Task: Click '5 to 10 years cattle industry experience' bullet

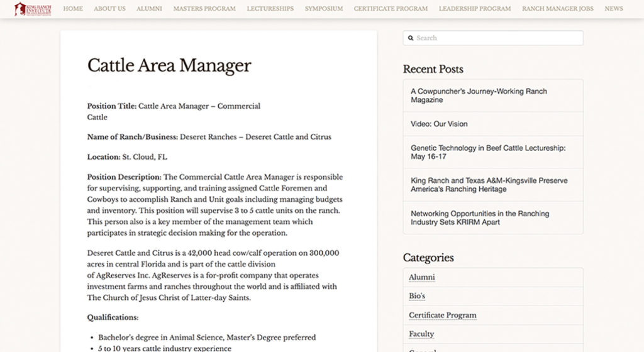Action: [x=165, y=348]
